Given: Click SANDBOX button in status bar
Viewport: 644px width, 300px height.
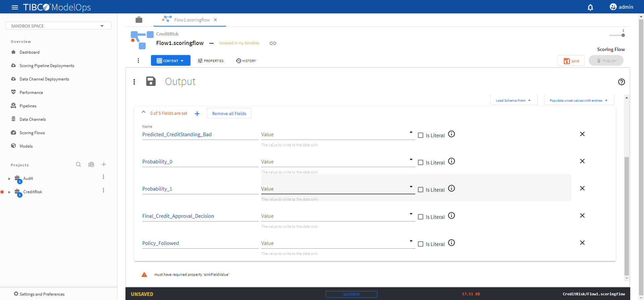Looking at the screenshot, I should tap(351, 294).
